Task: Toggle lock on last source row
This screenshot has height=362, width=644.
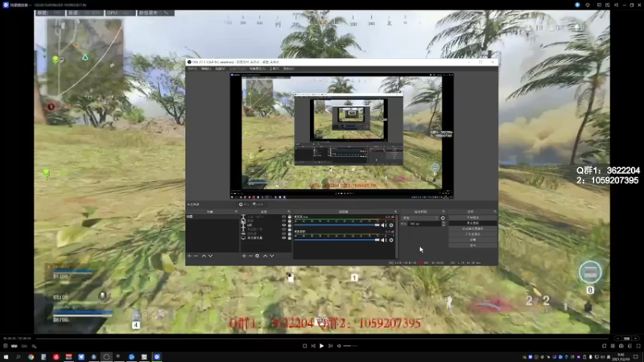Action: click(290, 237)
